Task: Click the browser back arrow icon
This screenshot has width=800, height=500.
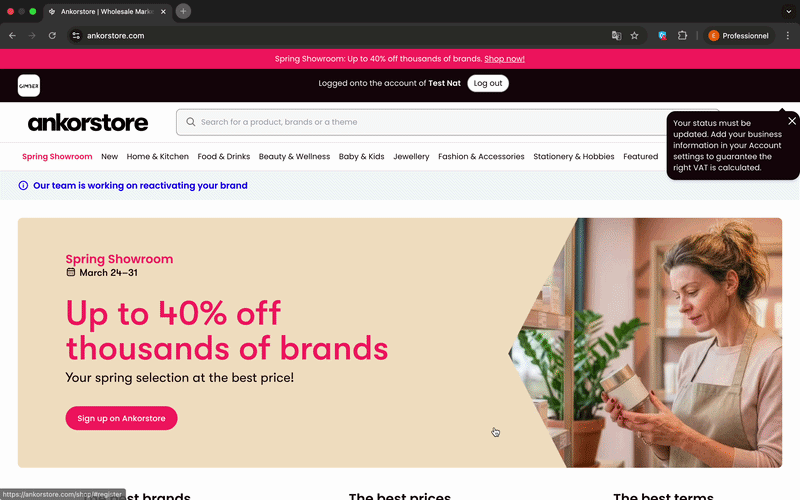Action: coord(12,36)
